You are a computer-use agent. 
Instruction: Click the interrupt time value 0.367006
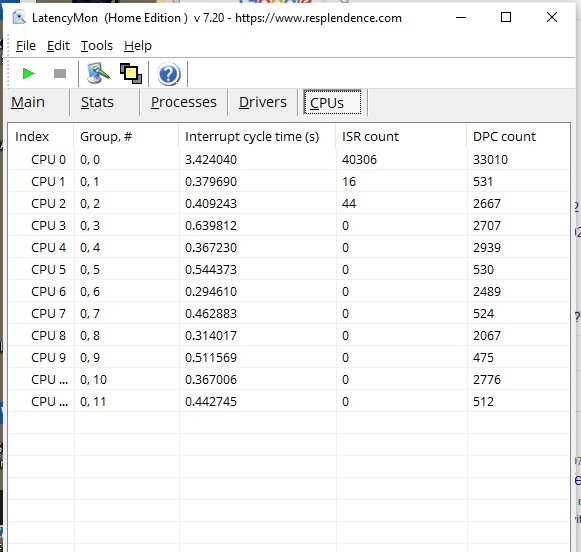[x=211, y=379]
